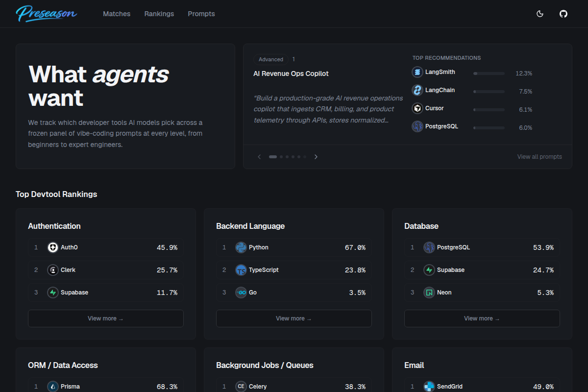Open the Rankings nav item

tap(159, 14)
